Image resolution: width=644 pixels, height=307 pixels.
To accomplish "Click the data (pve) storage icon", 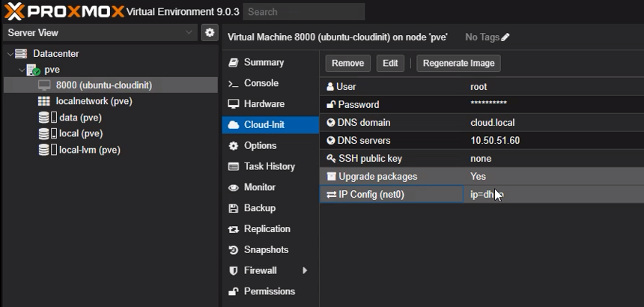I will tap(47, 118).
